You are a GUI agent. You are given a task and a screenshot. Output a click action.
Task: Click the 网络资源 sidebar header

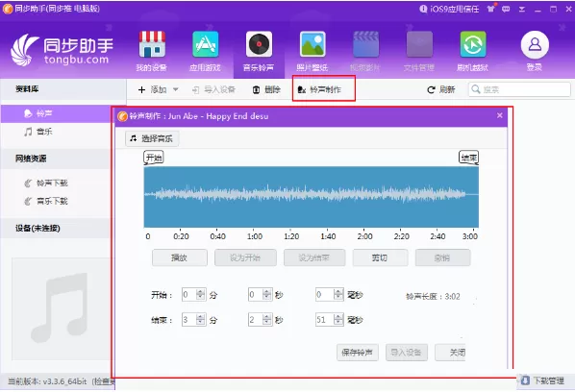(x=31, y=159)
